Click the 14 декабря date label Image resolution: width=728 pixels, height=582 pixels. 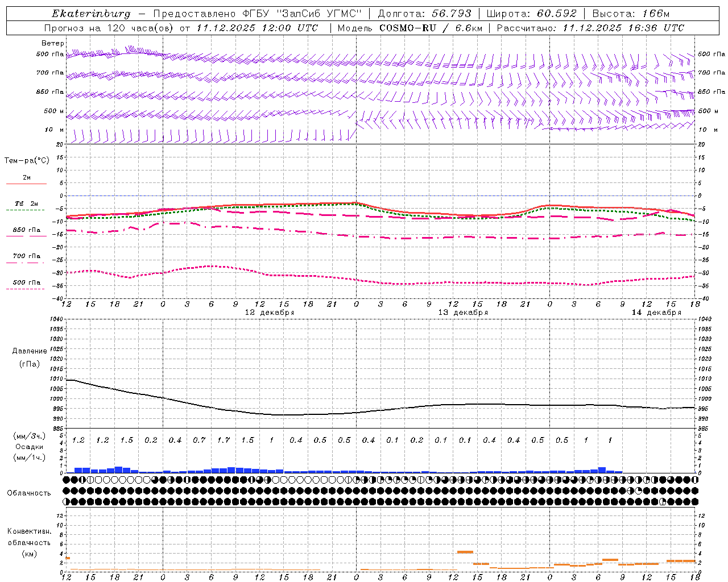(656, 313)
